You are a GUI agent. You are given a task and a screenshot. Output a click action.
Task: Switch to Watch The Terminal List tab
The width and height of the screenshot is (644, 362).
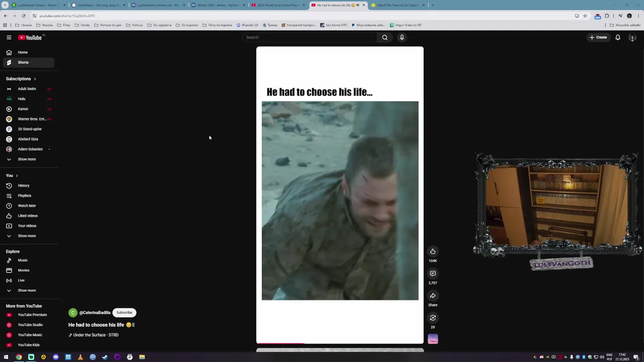point(397,5)
